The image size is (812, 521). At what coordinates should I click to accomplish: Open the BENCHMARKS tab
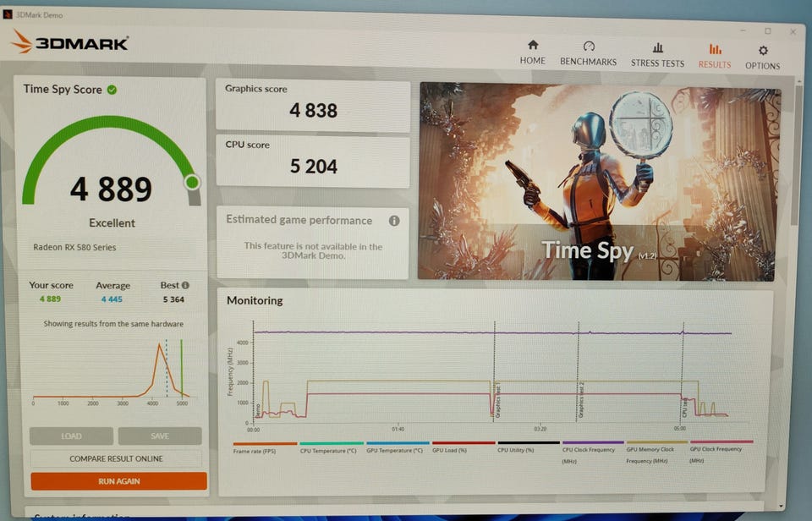point(589,54)
